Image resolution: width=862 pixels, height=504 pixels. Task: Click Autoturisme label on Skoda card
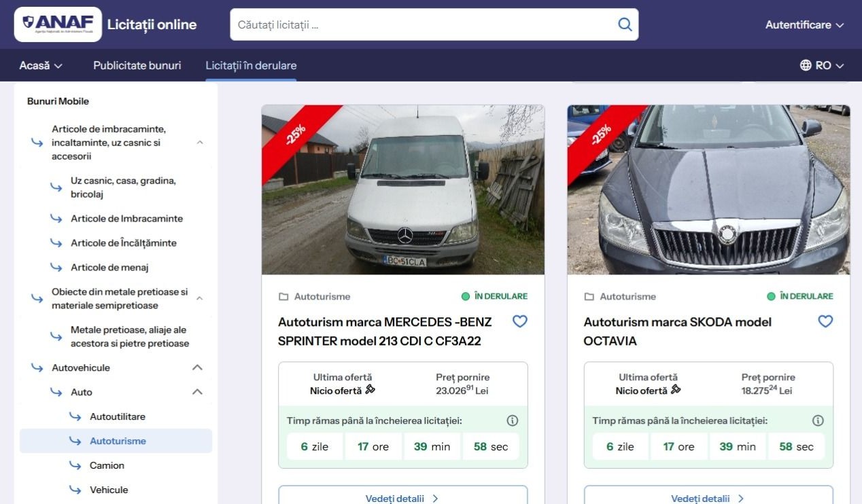point(628,297)
